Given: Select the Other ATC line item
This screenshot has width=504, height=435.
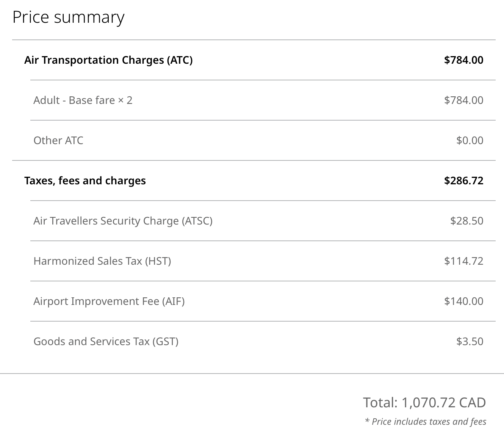Looking at the screenshot, I should 58,141.
